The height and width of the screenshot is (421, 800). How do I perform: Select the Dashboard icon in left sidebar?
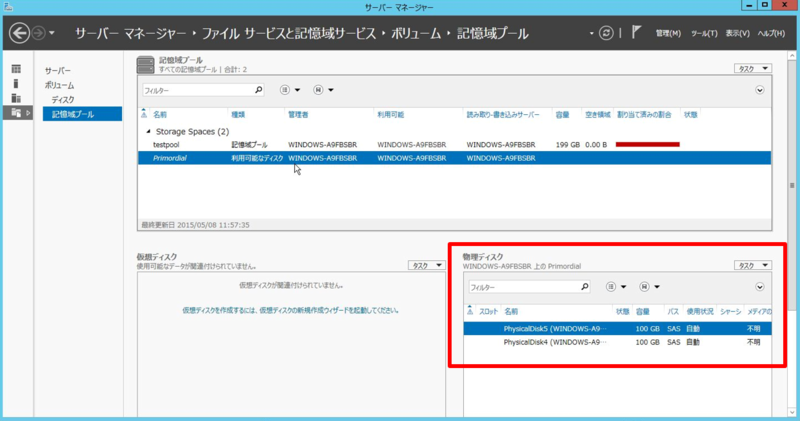coord(16,69)
